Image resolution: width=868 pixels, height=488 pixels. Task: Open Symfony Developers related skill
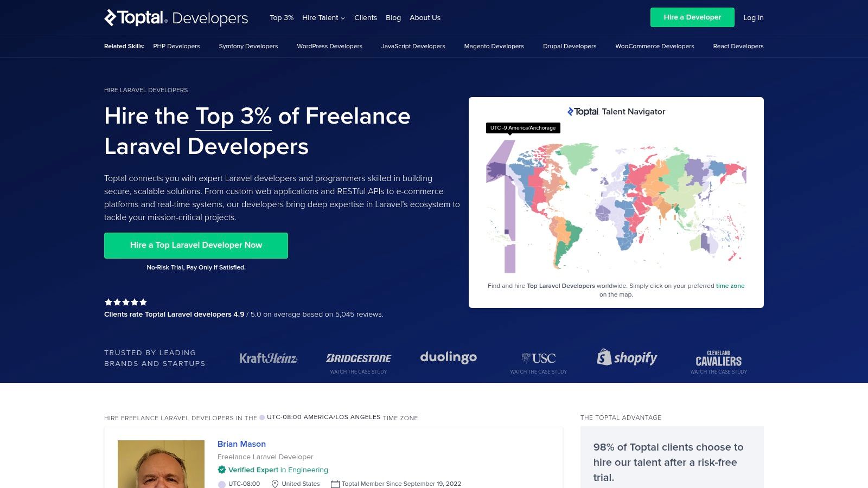[248, 46]
